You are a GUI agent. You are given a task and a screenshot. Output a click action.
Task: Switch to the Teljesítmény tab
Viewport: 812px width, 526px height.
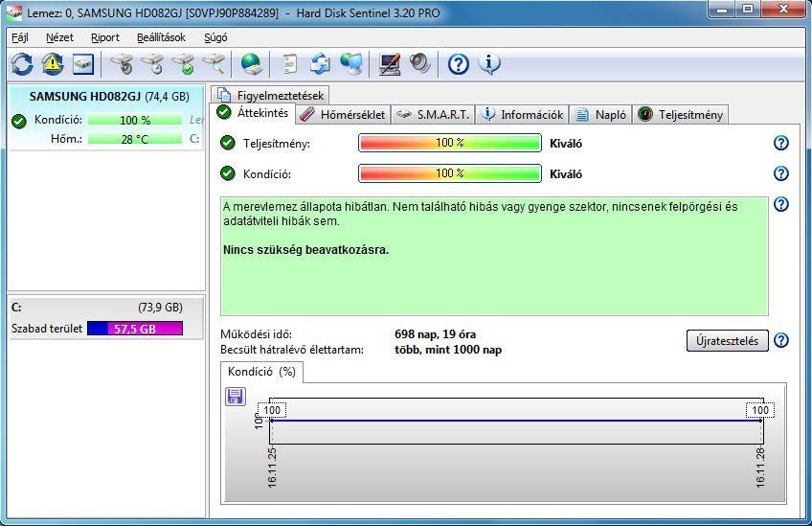click(680, 115)
